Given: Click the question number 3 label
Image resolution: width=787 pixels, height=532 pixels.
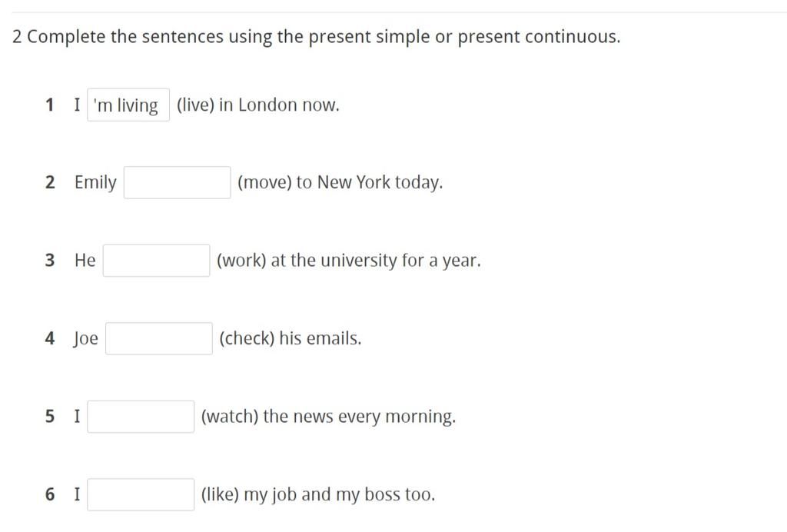Looking at the screenshot, I should click(50, 261).
